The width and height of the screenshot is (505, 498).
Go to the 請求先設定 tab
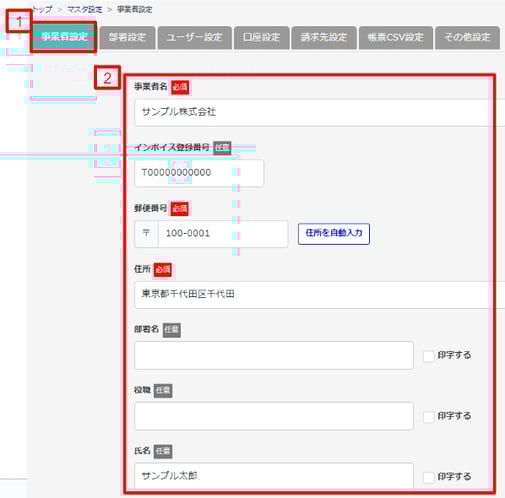tap(324, 37)
